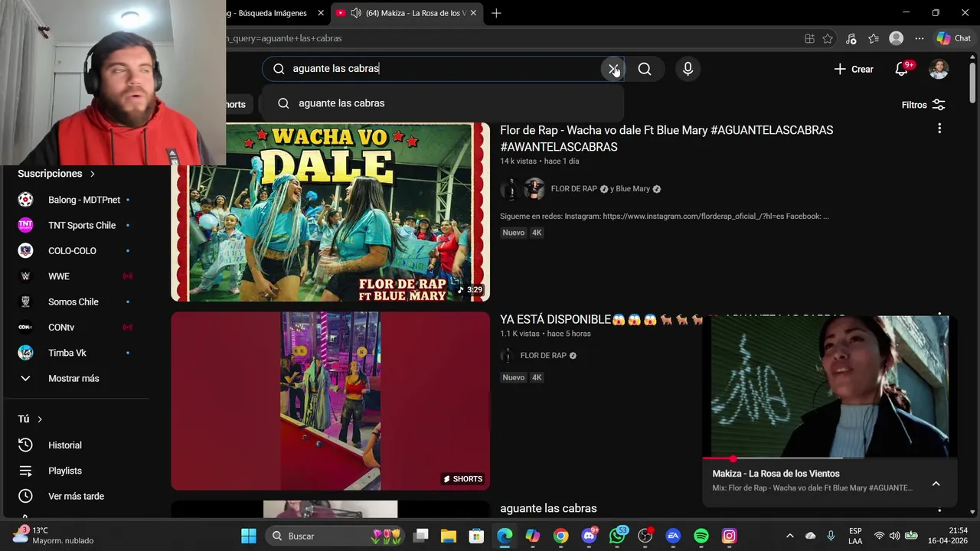
Task: Start voice search with the microphone icon
Action: point(688,69)
